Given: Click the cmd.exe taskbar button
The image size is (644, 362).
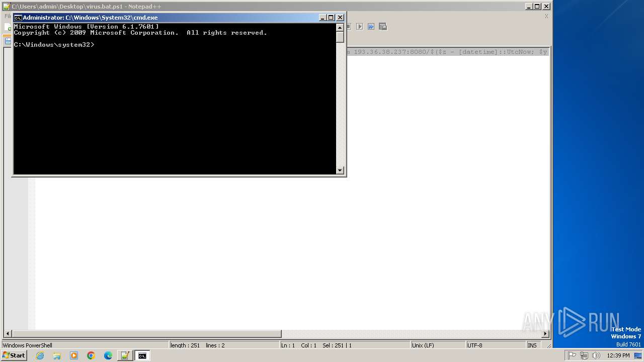Looking at the screenshot, I should point(142,355).
